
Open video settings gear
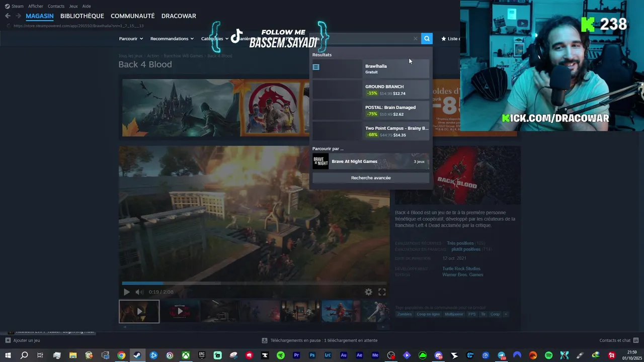point(369,292)
